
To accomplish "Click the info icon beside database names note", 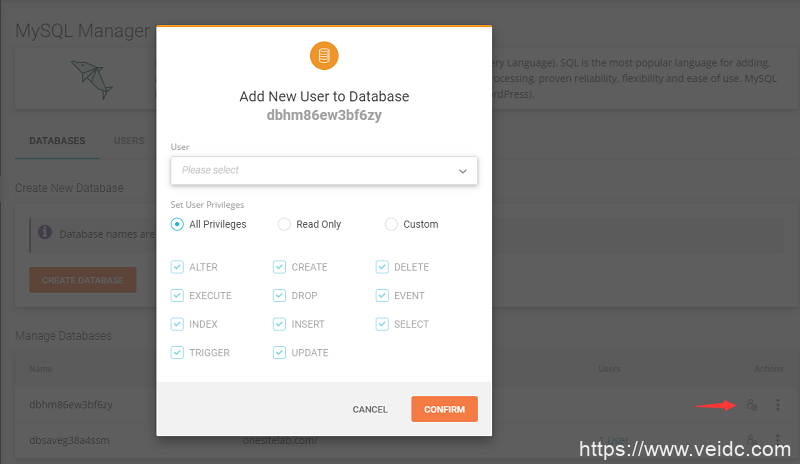I will pyautogui.click(x=45, y=232).
